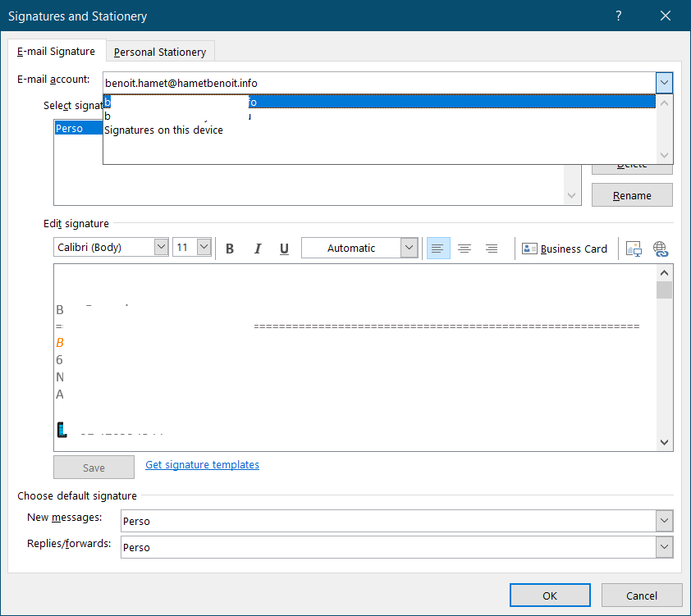Viewport: 691px width, 616px height.
Task: Align signature text right
Action: point(492,249)
